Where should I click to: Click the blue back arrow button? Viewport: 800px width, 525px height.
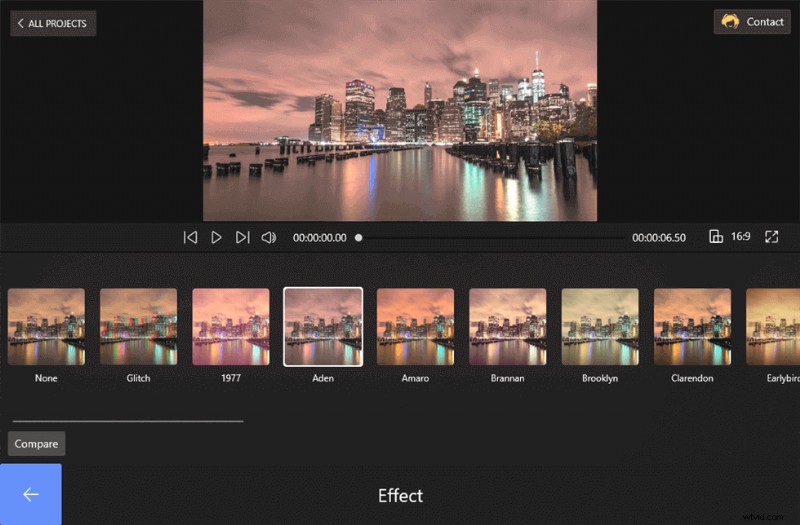31,494
